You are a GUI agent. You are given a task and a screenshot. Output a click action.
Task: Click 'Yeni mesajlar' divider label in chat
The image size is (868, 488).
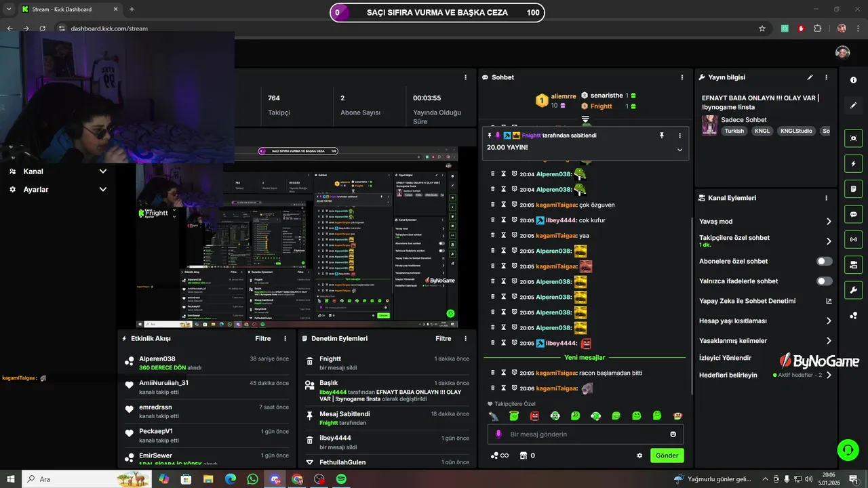(x=585, y=357)
